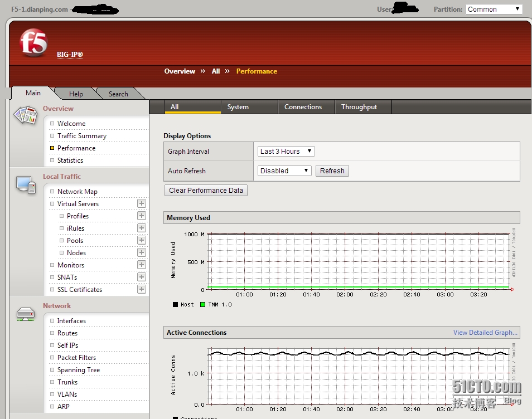Click plus icon beside SSL Certificates
The image size is (532, 419).
pos(142,289)
